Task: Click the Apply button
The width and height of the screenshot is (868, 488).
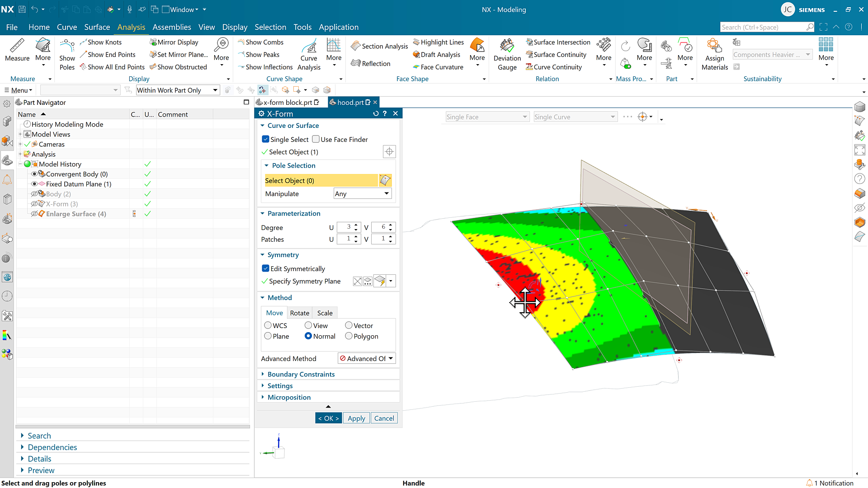Action: point(356,418)
